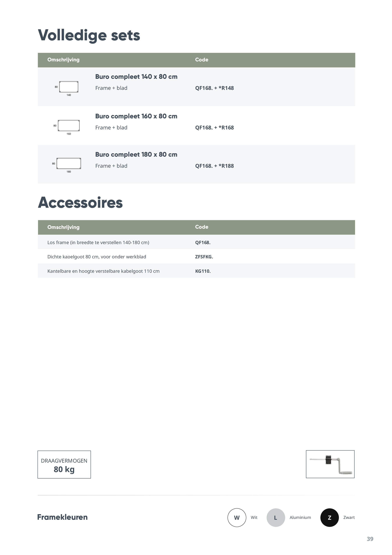The image size is (392, 555).
Task: Click code 'QF168. + *R168'
Action: point(214,128)
